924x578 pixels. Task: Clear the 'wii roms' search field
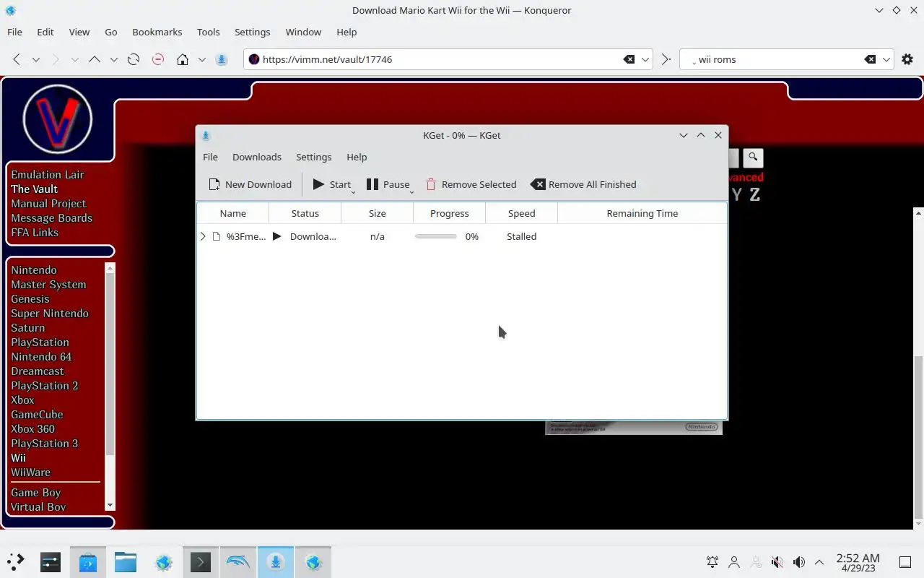(x=870, y=59)
